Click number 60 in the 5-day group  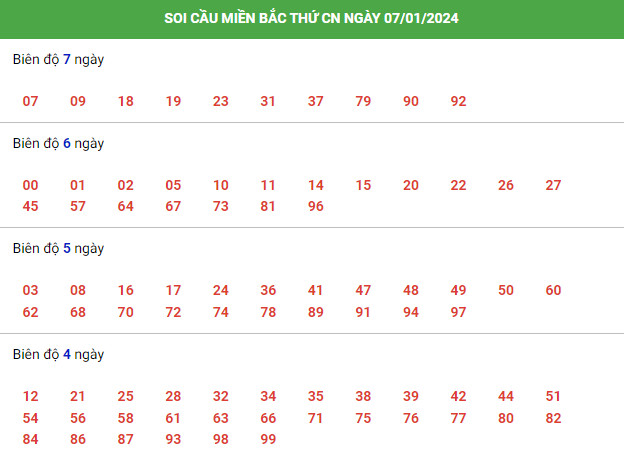click(x=553, y=290)
